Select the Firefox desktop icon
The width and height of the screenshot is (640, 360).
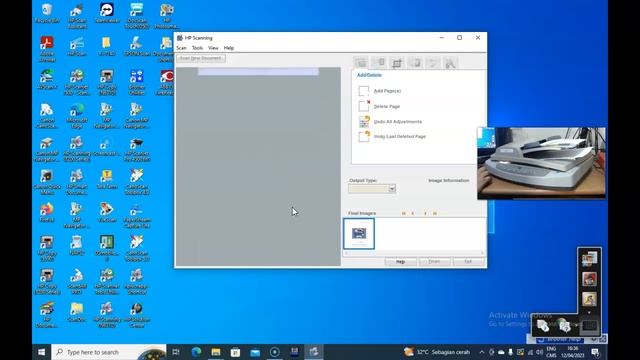coord(47,212)
